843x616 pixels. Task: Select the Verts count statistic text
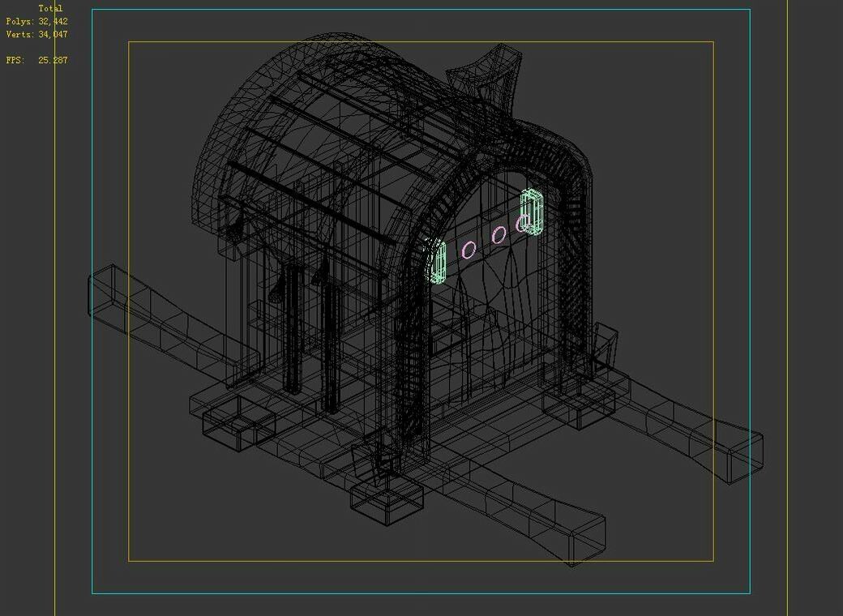point(36,34)
